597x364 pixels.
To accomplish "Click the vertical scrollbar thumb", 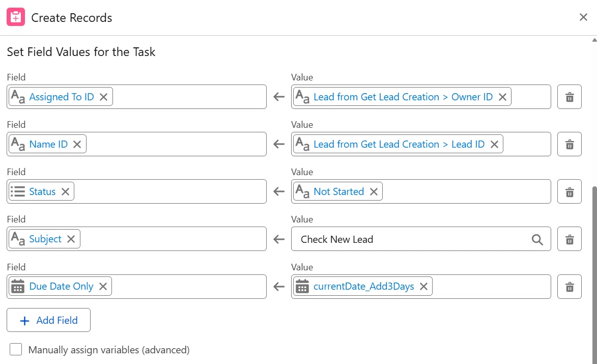I will point(594,274).
